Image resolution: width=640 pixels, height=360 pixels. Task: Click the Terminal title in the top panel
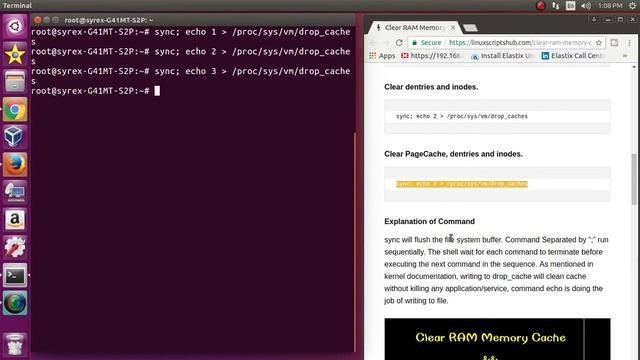(x=17, y=5)
